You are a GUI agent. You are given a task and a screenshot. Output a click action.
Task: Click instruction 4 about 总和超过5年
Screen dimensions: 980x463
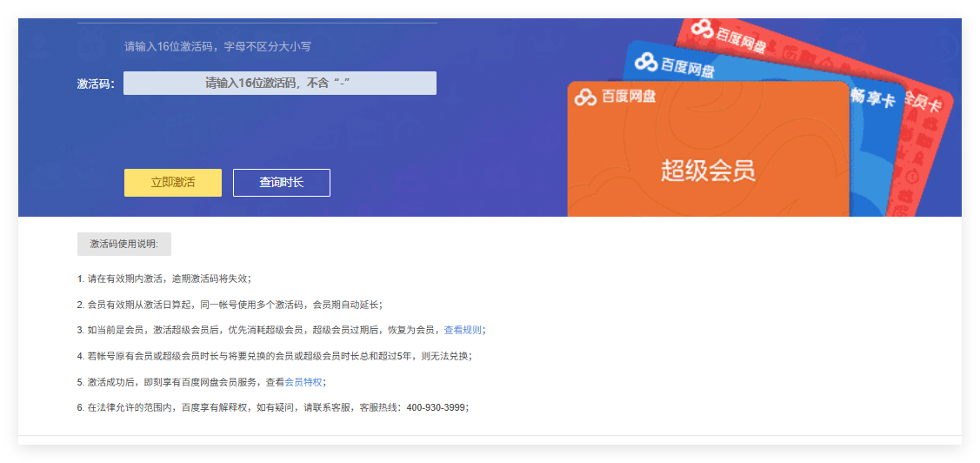pos(275,356)
